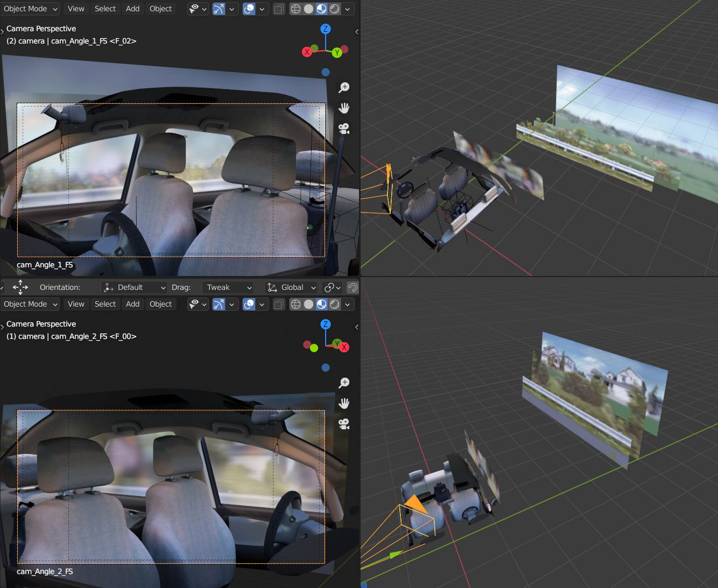Click hand pan icon in upper camera viewport
The image size is (718, 588).
pos(344,108)
